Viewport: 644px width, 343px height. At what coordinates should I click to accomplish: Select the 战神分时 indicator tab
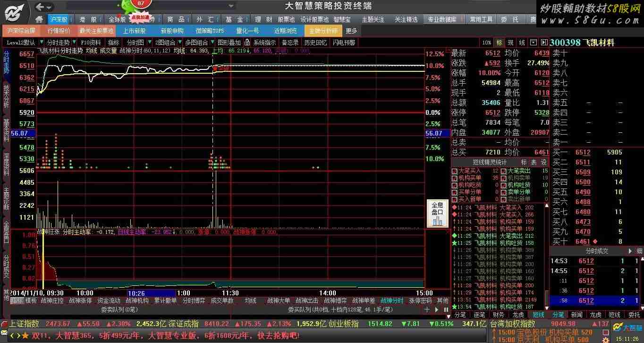click(x=392, y=300)
